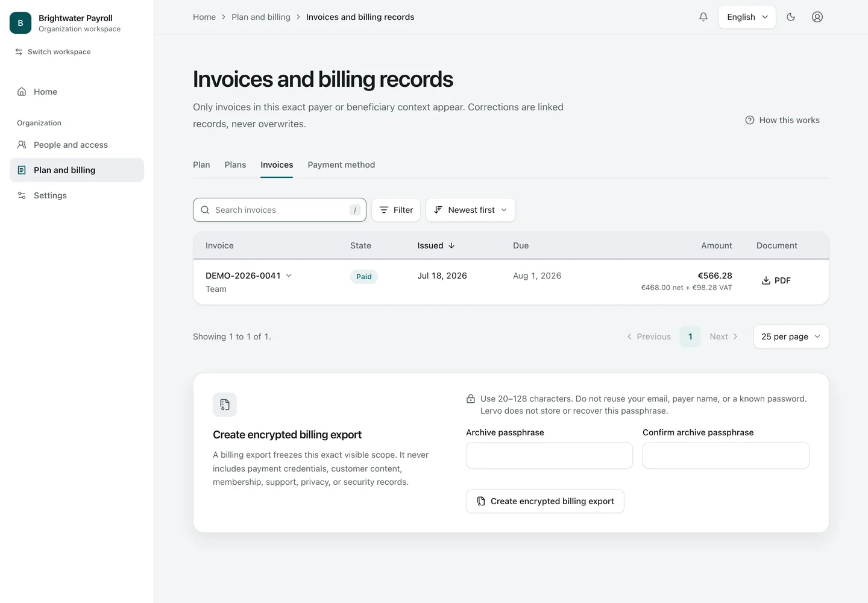The height and width of the screenshot is (603, 868).
Task: Open How this works help
Action: pos(782,120)
